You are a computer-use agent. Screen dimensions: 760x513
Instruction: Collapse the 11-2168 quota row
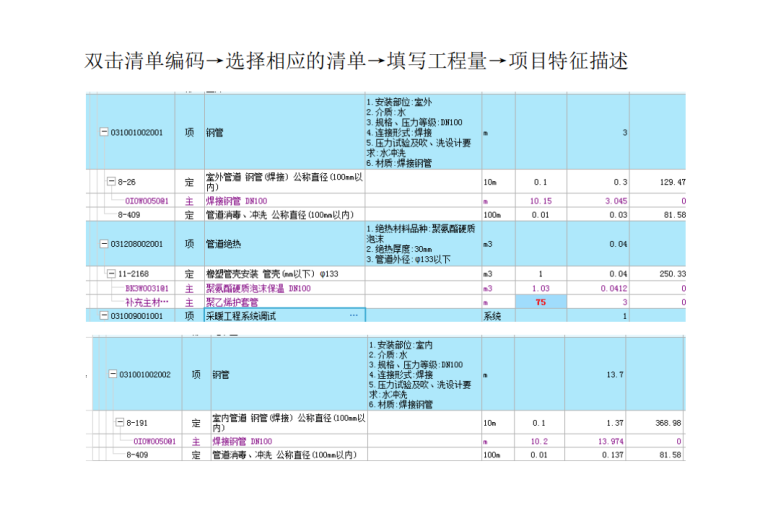[x=112, y=273]
